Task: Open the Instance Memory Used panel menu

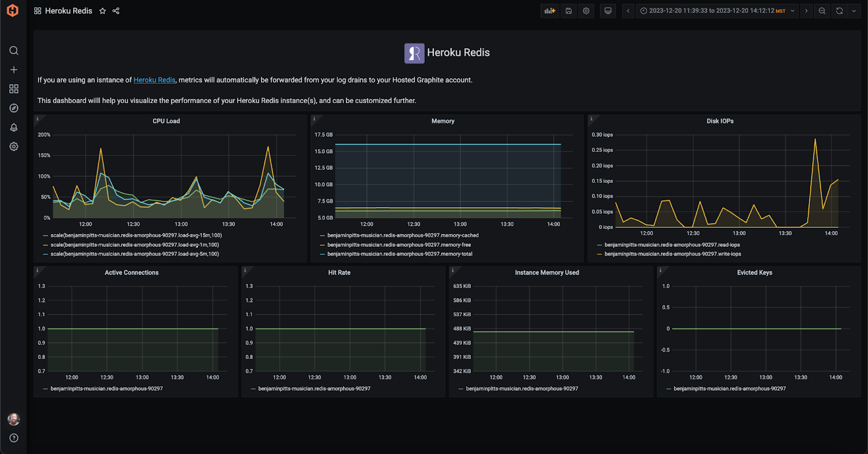Action: [547, 273]
